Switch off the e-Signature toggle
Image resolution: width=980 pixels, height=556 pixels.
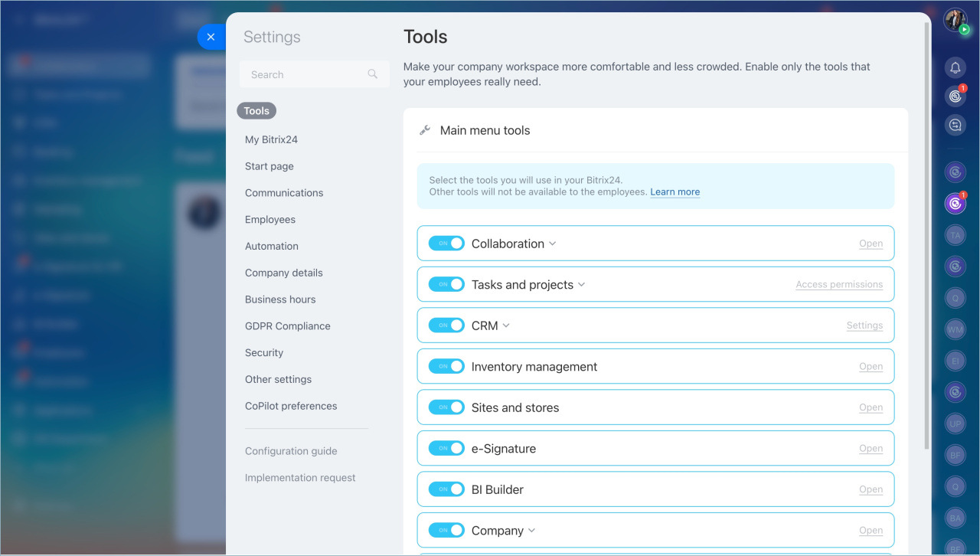point(446,449)
